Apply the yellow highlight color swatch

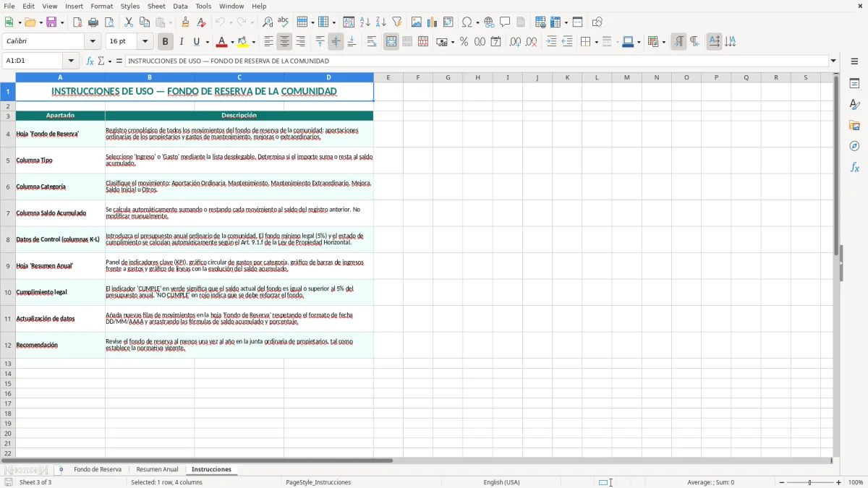pos(243,42)
